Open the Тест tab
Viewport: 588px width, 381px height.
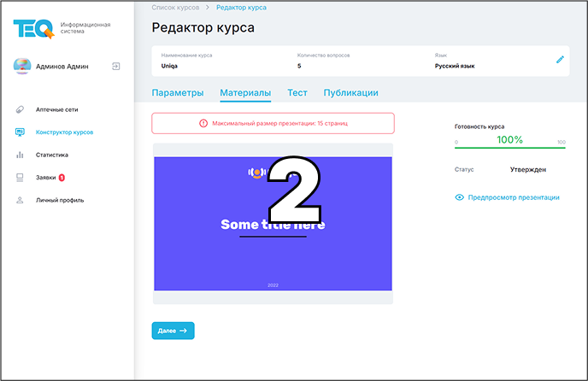point(297,93)
